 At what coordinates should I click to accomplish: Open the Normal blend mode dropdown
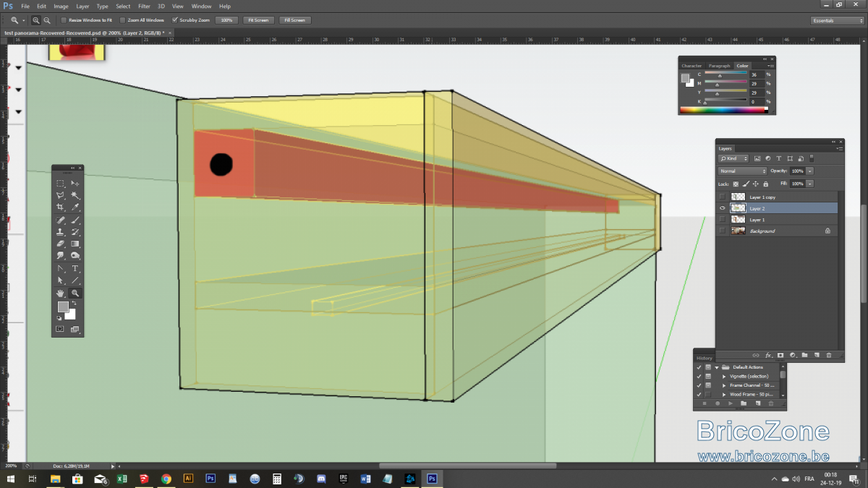[742, 171]
